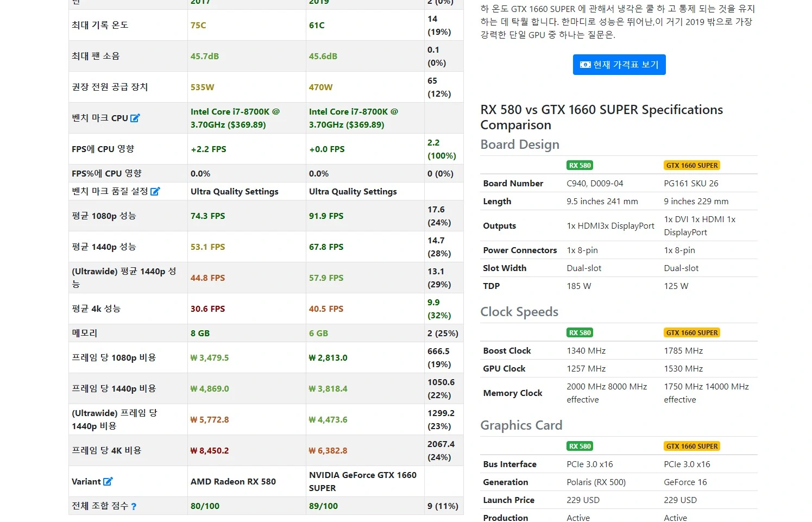Screen dimensions: 812x522
Task: Click GeForce 16 generation value
Action: 685,482
